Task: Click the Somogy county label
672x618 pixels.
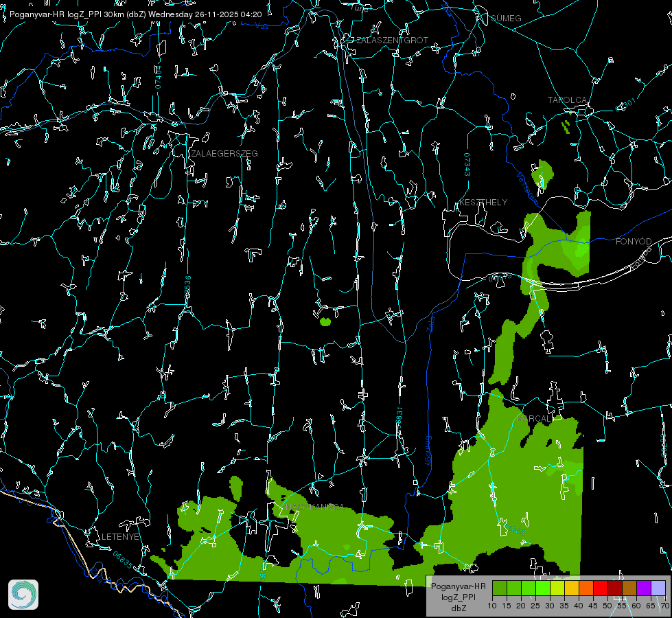Action: 428,450
